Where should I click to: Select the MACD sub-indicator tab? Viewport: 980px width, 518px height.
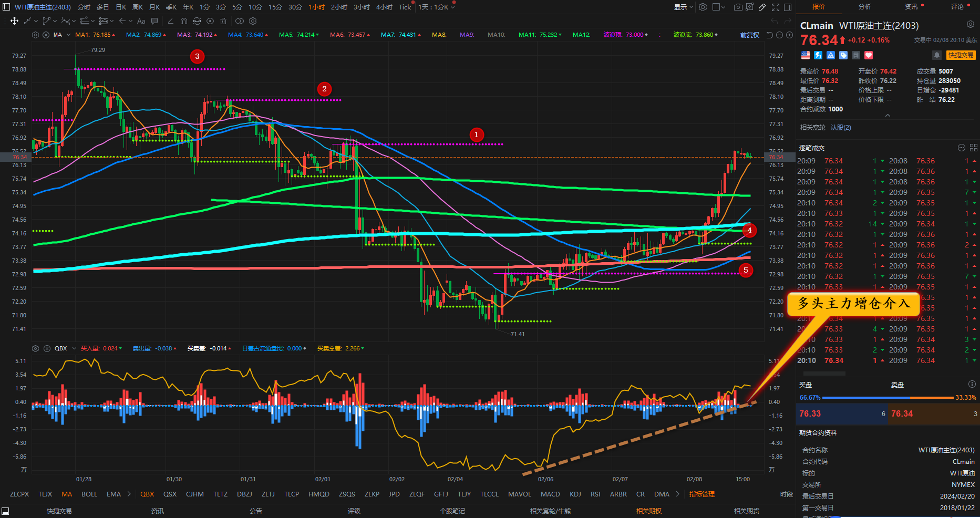[x=550, y=494]
